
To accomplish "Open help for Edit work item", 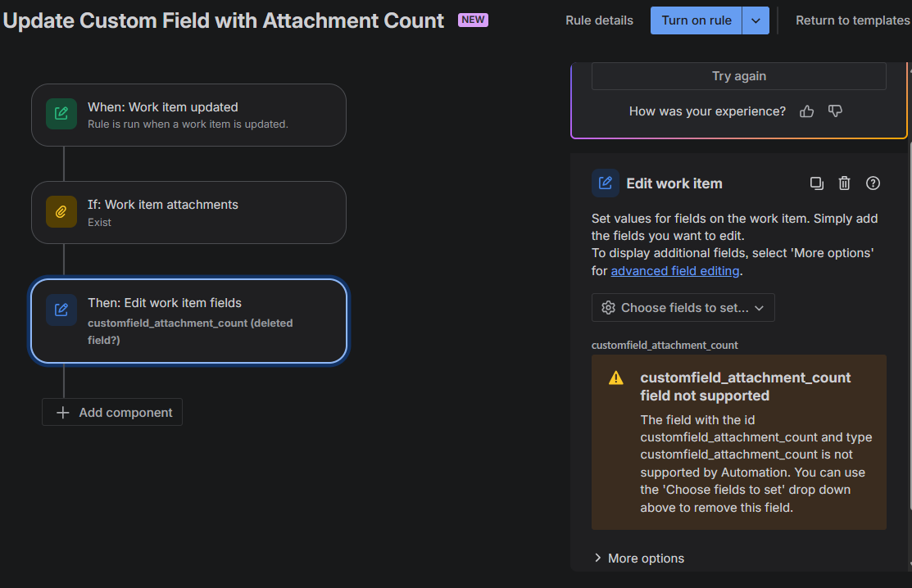I will (x=873, y=183).
